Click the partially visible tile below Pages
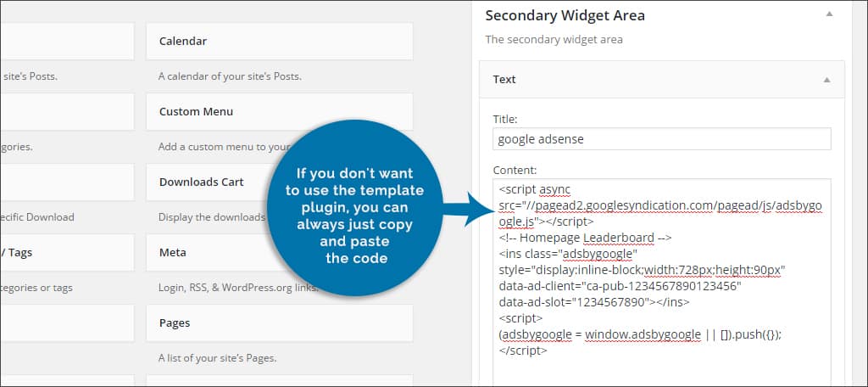This screenshot has width=868, height=387. (279, 380)
